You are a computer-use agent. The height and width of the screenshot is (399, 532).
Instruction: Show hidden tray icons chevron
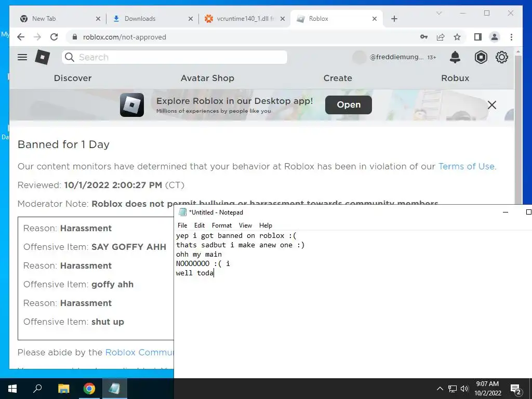[x=440, y=389]
